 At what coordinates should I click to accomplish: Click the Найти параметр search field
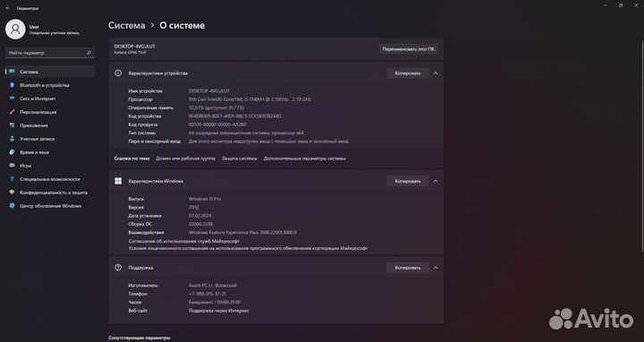(50, 53)
